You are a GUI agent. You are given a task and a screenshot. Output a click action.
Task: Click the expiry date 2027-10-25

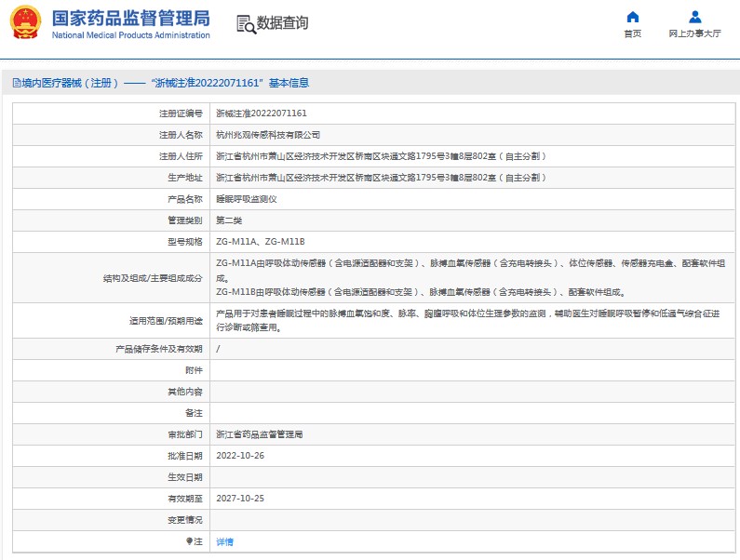point(240,499)
